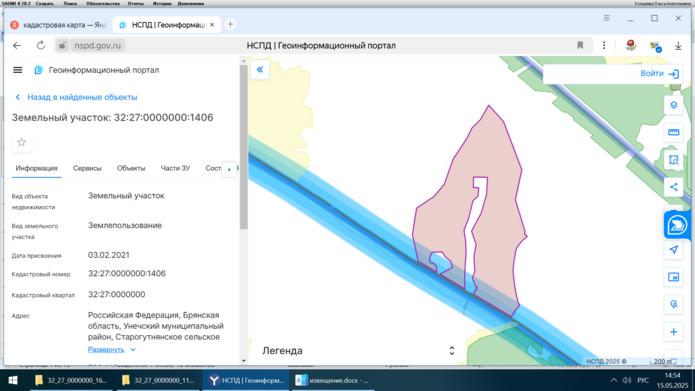Open Поиск menu in SAUMI window
This screenshot has height=391, width=695.
[70, 3]
